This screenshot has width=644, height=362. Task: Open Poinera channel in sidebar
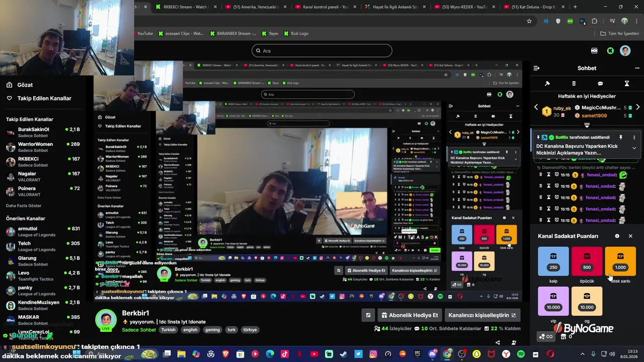pos(43,191)
